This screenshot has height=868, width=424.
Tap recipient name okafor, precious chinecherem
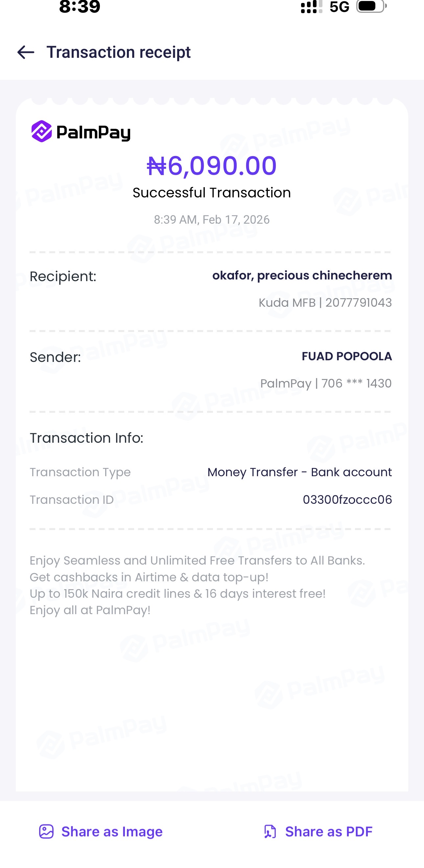pos(302,276)
